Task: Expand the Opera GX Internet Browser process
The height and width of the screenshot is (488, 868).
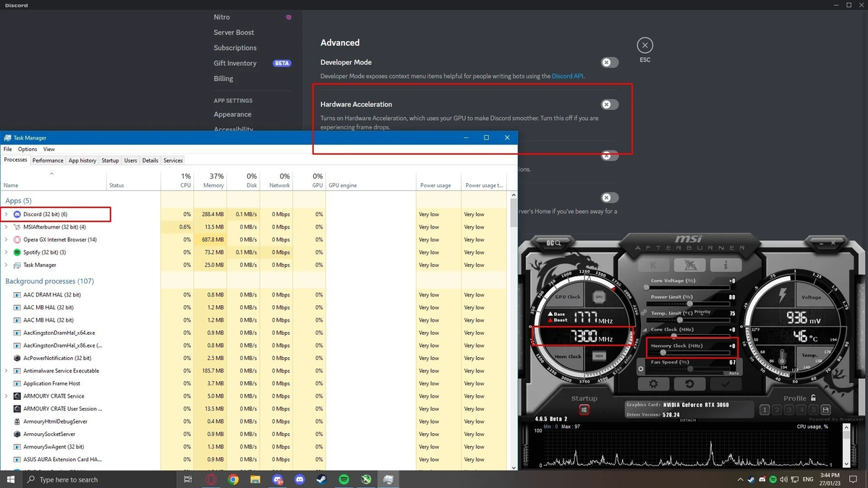Action: pyautogui.click(x=6, y=239)
